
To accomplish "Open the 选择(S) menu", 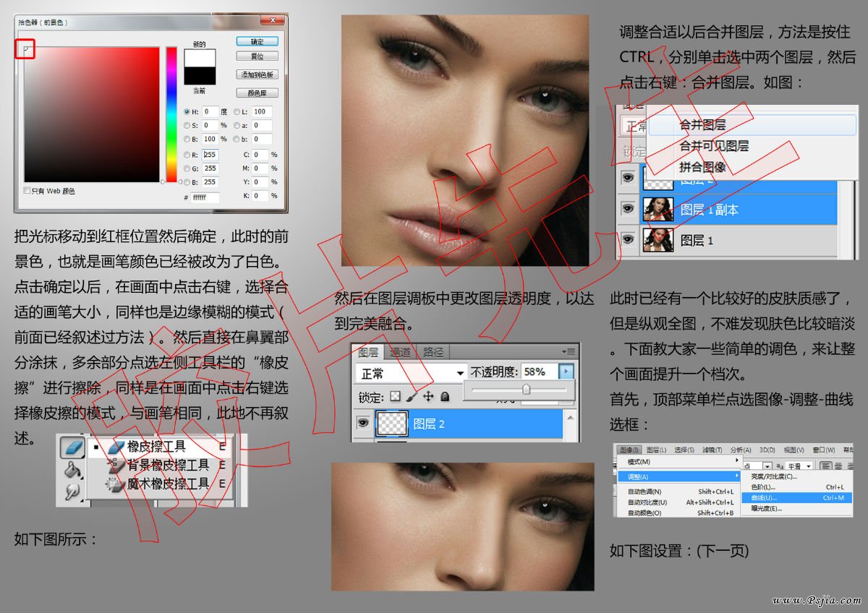I will 684,450.
